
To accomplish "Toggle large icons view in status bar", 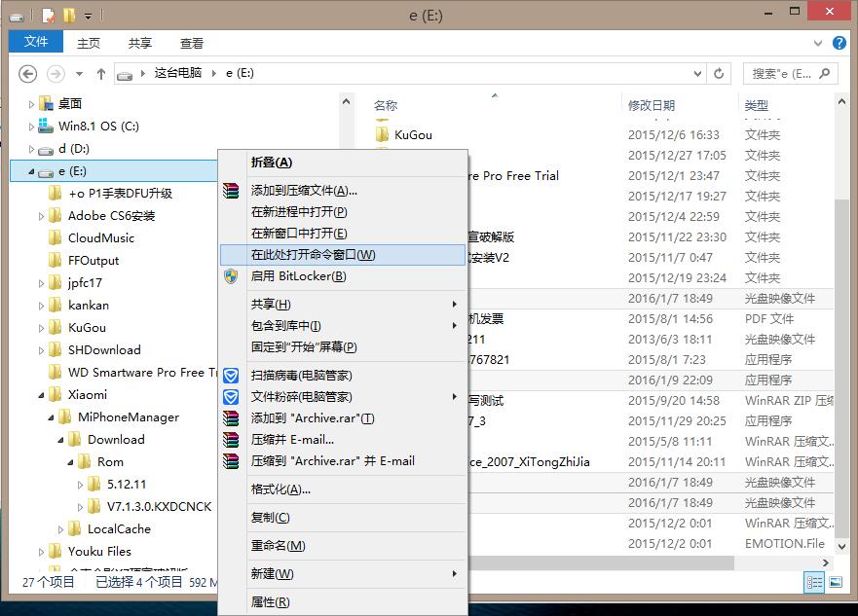I will (837, 581).
